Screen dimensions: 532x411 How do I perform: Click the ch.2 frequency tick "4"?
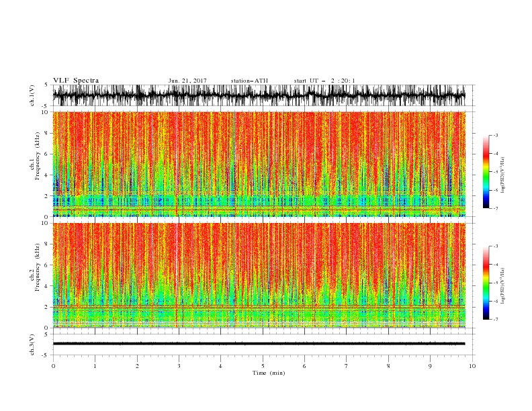pyautogui.click(x=47, y=287)
